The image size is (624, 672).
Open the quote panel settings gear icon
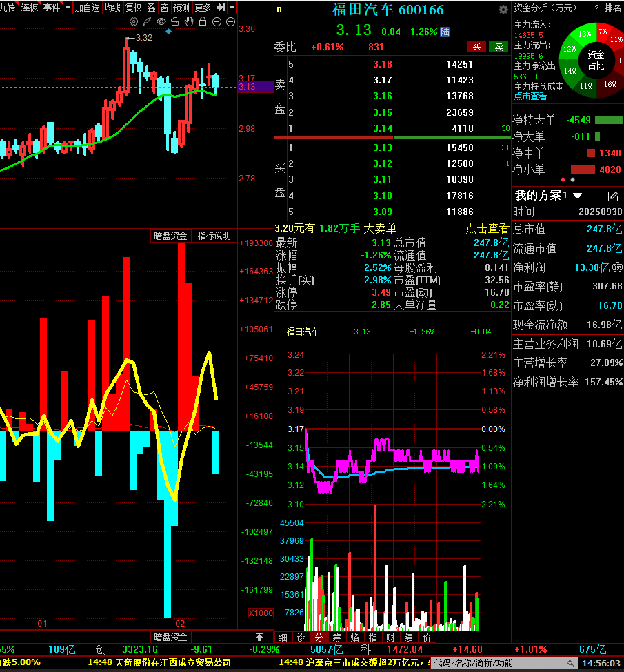(x=503, y=10)
